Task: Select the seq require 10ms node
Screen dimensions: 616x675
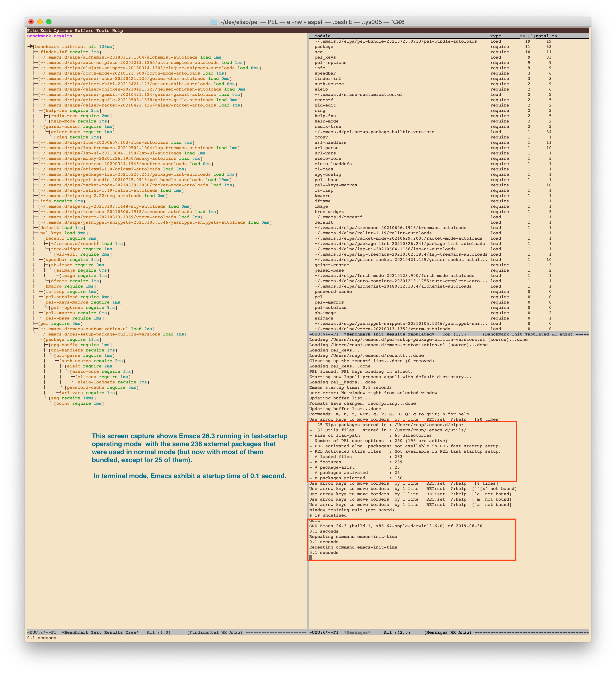Action: tap(72, 398)
